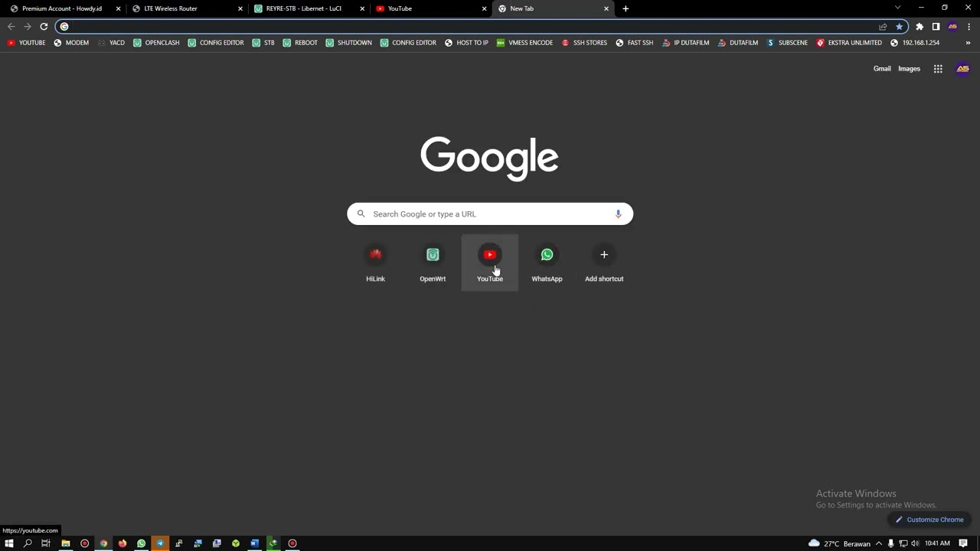Open the SUBSCENE bookmark
Screen dimensions: 980x551
coord(788,43)
